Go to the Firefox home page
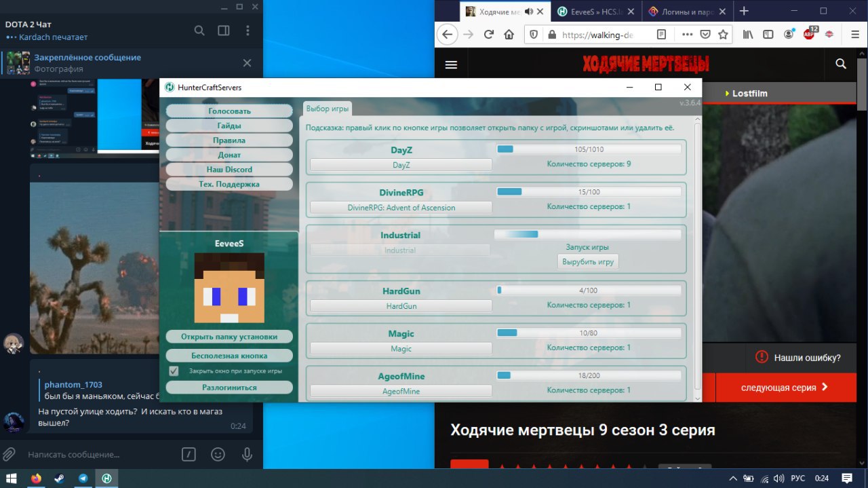The height and width of the screenshot is (488, 868). coord(509,35)
